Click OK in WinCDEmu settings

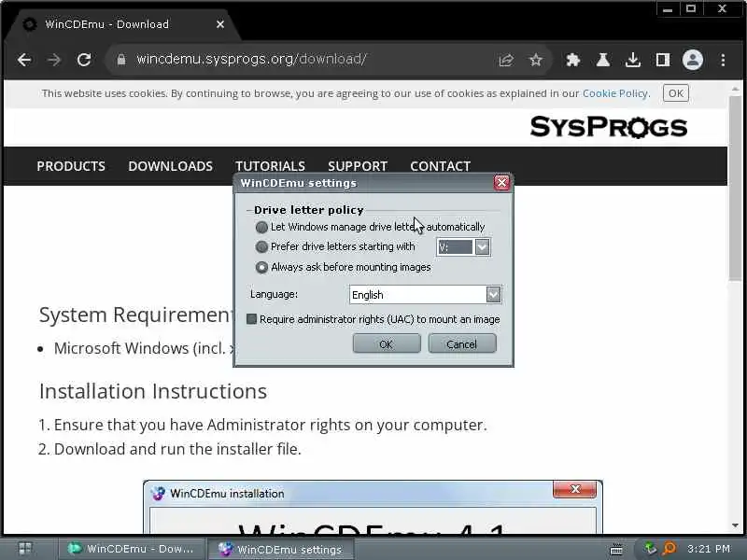tap(387, 343)
